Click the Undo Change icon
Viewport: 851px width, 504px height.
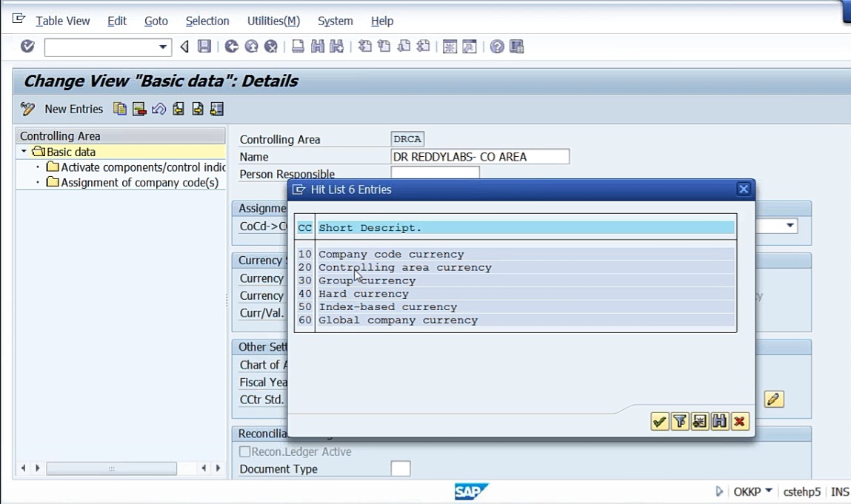tap(158, 109)
